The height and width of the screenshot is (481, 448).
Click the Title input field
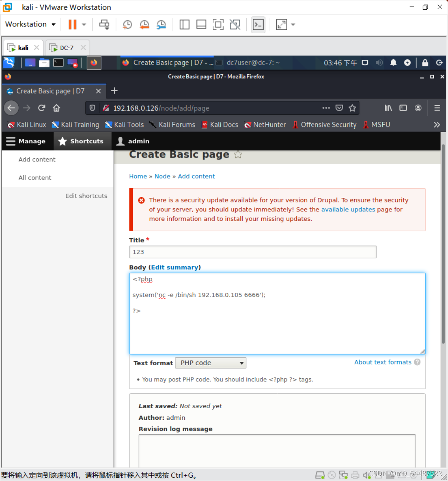pos(253,252)
